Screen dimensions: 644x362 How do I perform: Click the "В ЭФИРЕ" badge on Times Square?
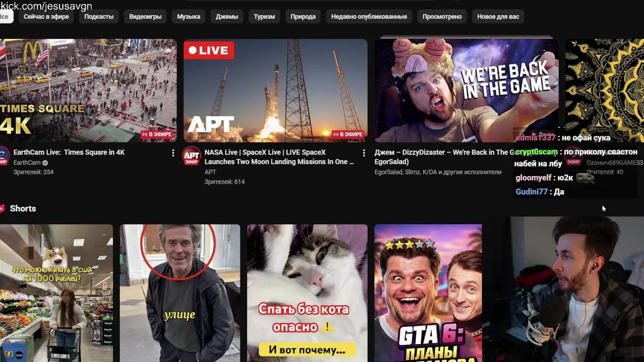pyautogui.click(x=157, y=135)
